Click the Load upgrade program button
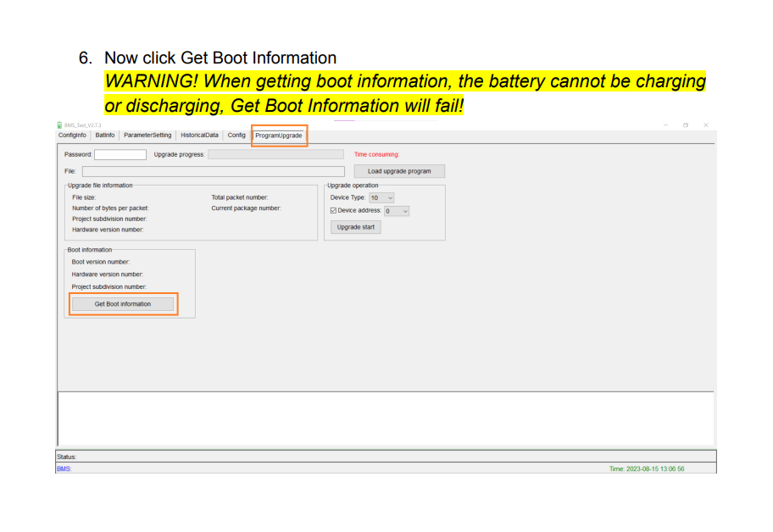773x532 pixels. point(399,171)
